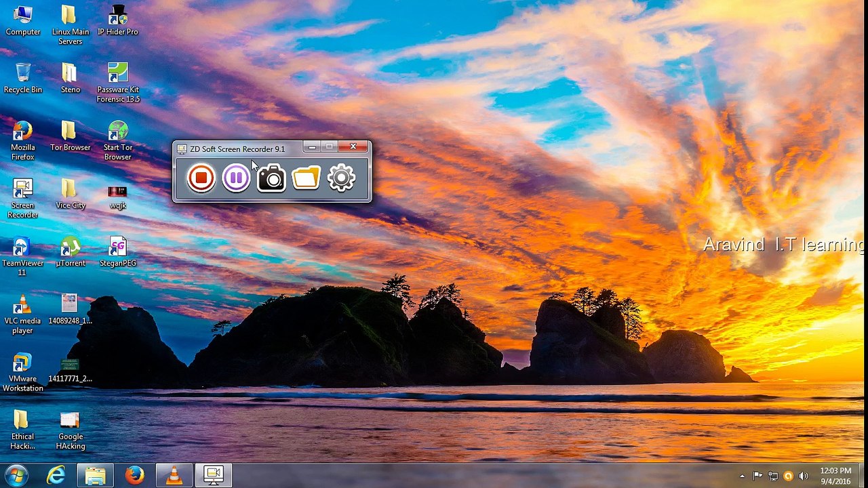868x488 pixels.
Task: Open the Steno folder
Action: tap(71, 78)
